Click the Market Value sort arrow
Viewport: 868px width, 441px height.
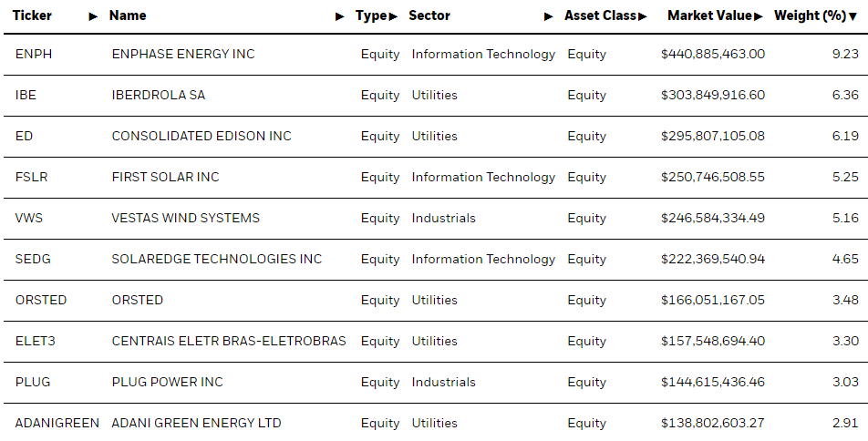(758, 16)
